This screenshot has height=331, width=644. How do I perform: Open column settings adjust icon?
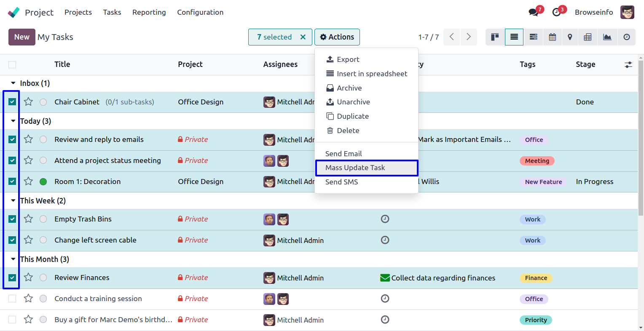(x=628, y=64)
